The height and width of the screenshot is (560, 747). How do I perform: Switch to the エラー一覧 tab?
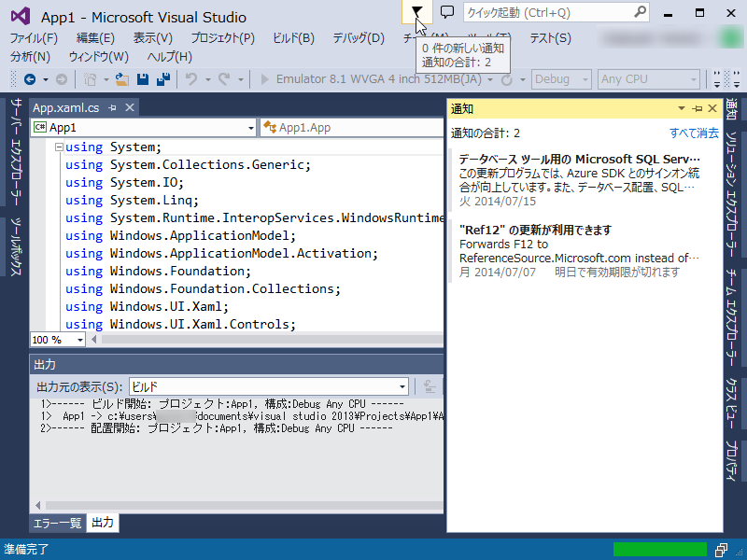57,524
